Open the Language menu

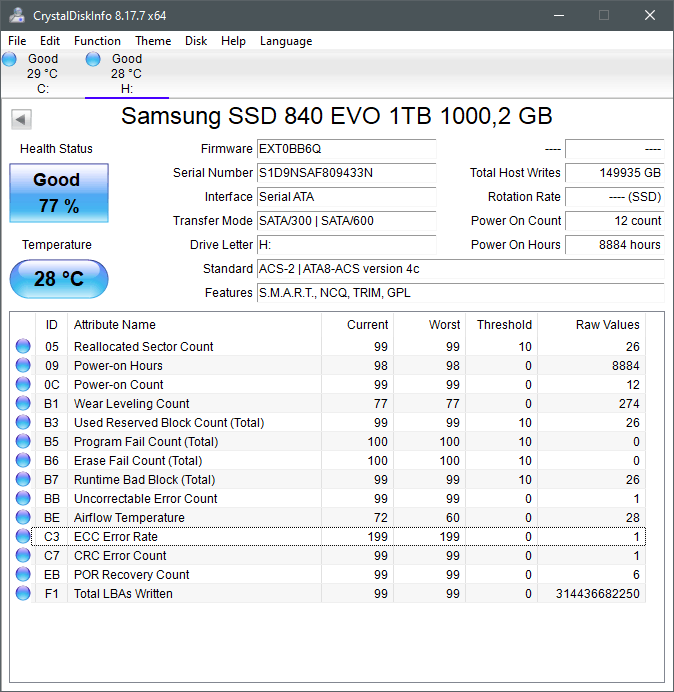(286, 41)
